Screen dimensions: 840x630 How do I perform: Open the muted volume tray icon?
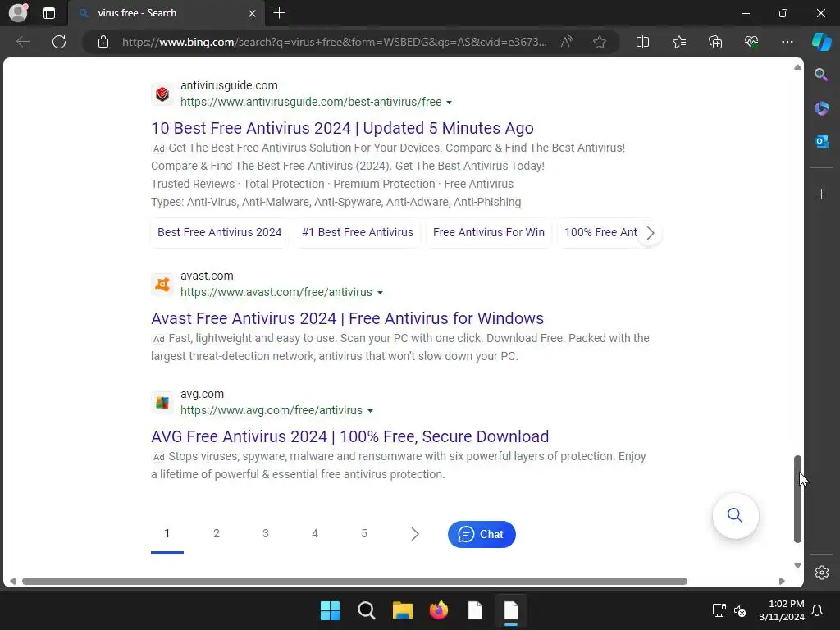coord(740,610)
